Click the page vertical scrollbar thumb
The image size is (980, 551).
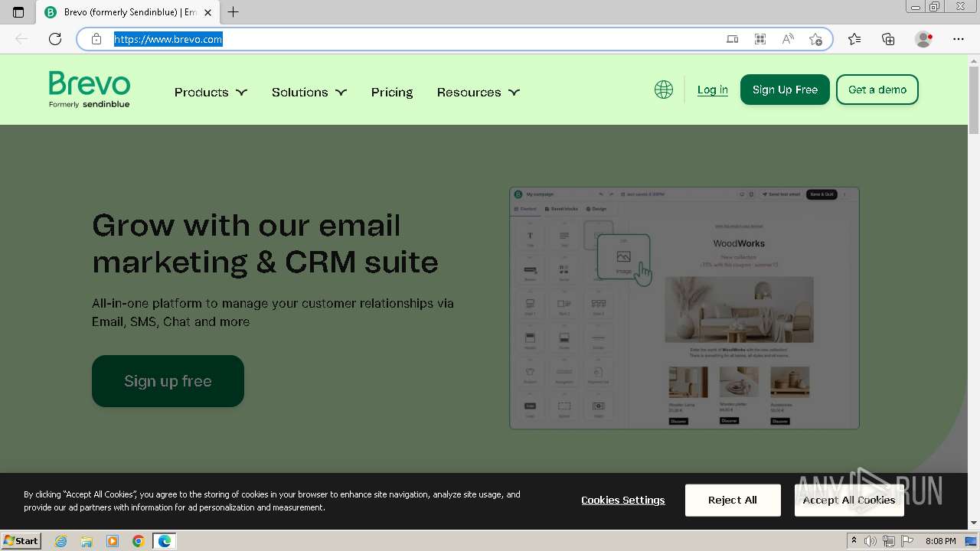974,100
